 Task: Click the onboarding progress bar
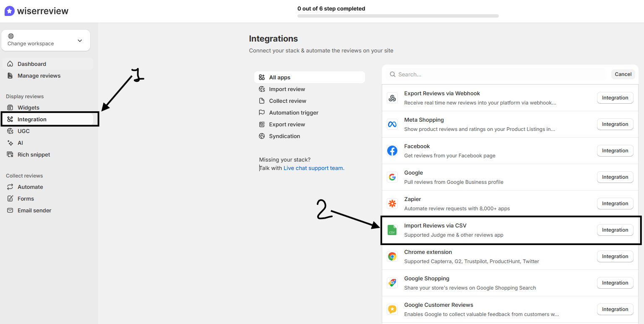(398, 16)
